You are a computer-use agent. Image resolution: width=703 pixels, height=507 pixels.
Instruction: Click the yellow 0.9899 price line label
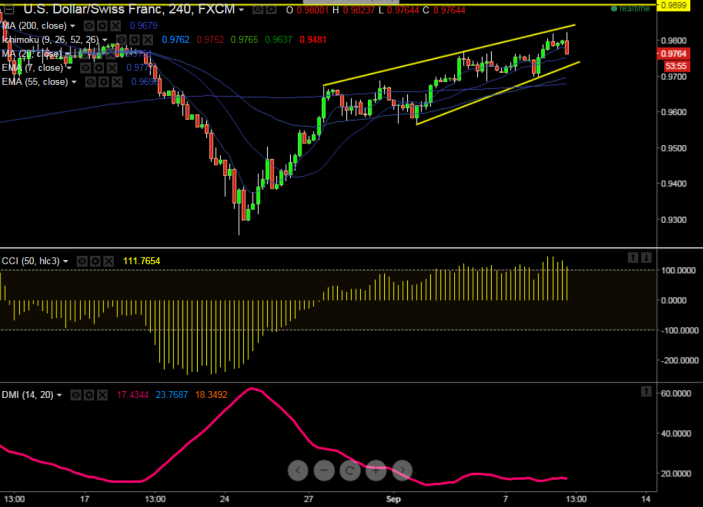coord(673,5)
